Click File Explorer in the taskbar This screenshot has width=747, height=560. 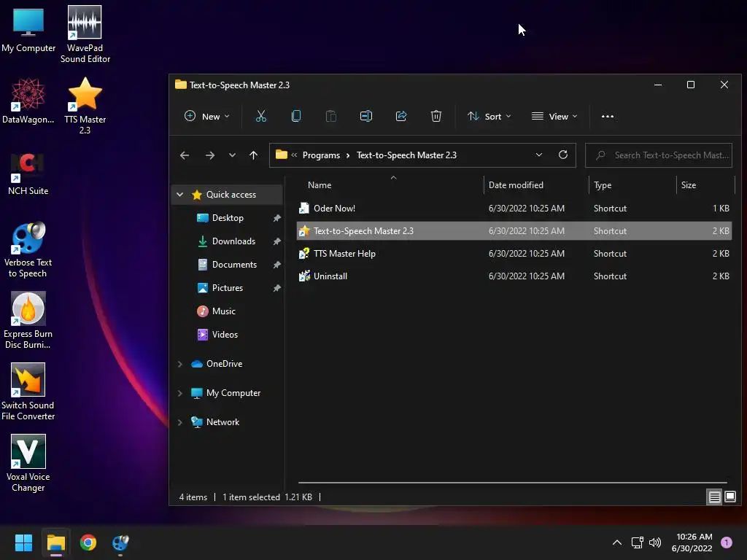tap(55, 542)
